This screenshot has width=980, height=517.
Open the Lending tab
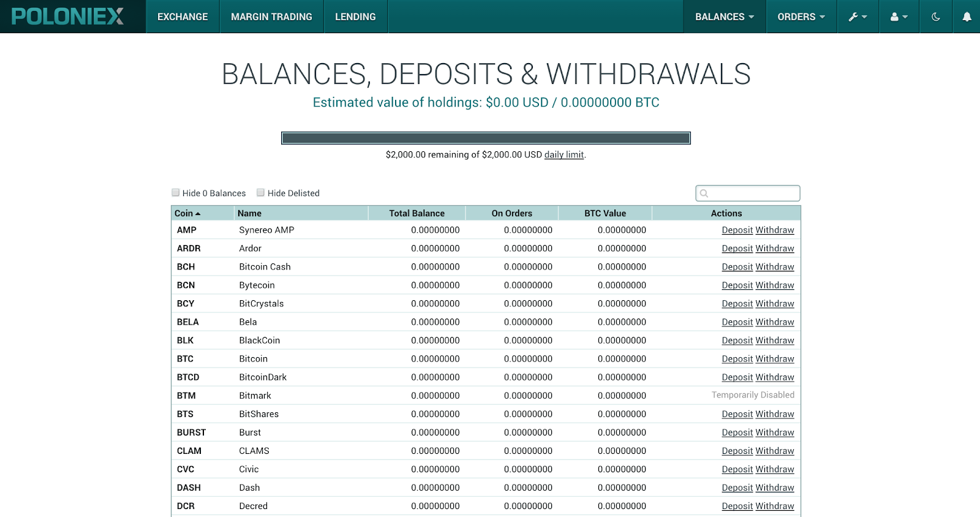point(355,17)
